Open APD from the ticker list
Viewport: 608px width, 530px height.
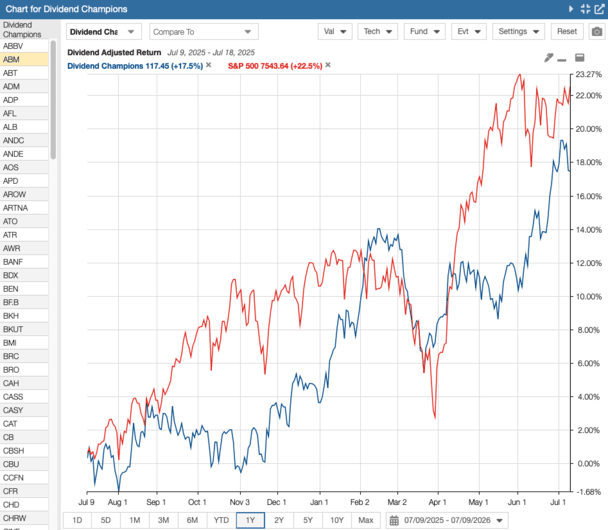point(24,181)
